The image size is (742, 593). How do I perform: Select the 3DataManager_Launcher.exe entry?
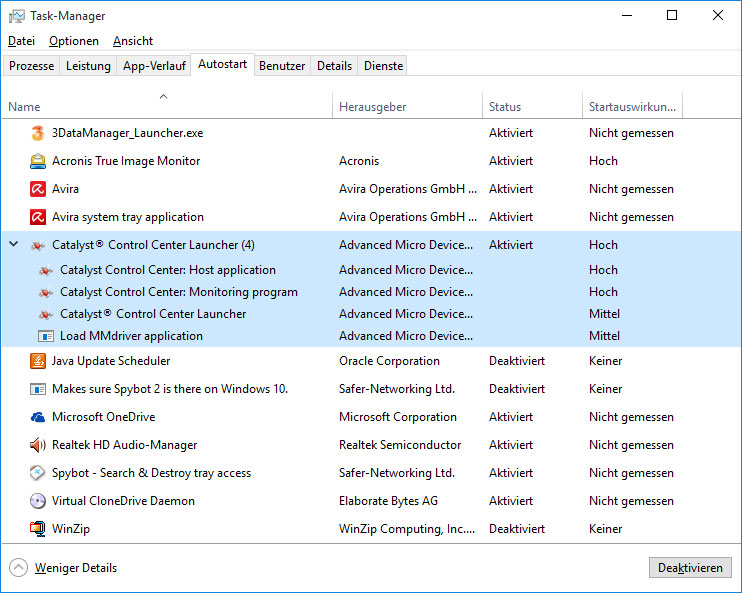click(x=127, y=133)
